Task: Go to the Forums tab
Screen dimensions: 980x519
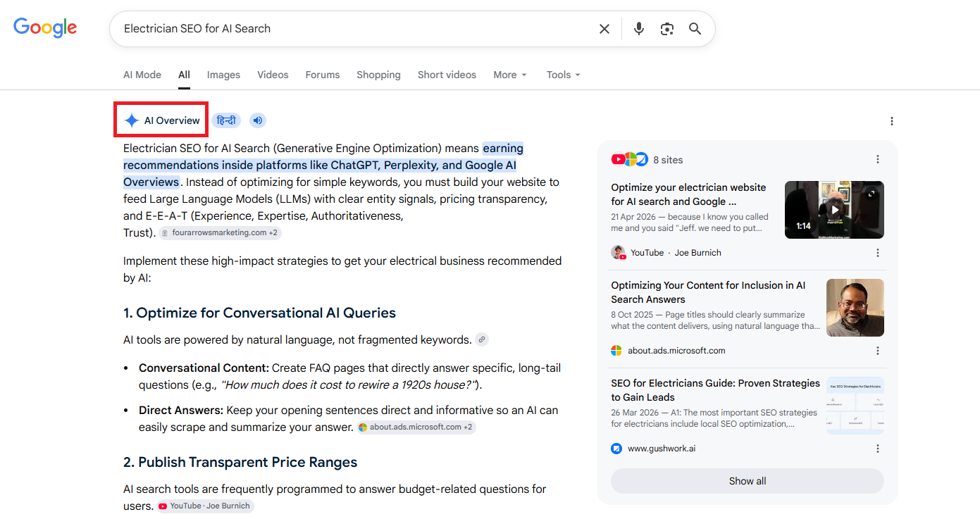Action: (x=323, y=75)
